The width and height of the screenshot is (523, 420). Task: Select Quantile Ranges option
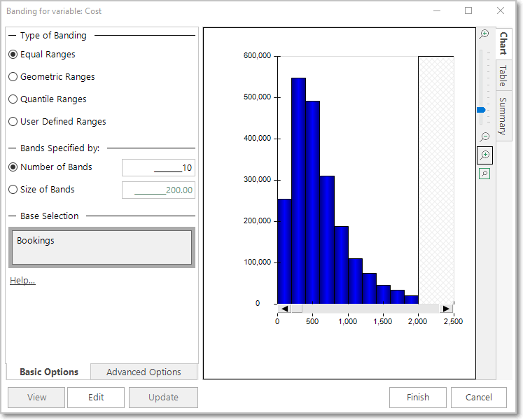[x=13, y=99]
